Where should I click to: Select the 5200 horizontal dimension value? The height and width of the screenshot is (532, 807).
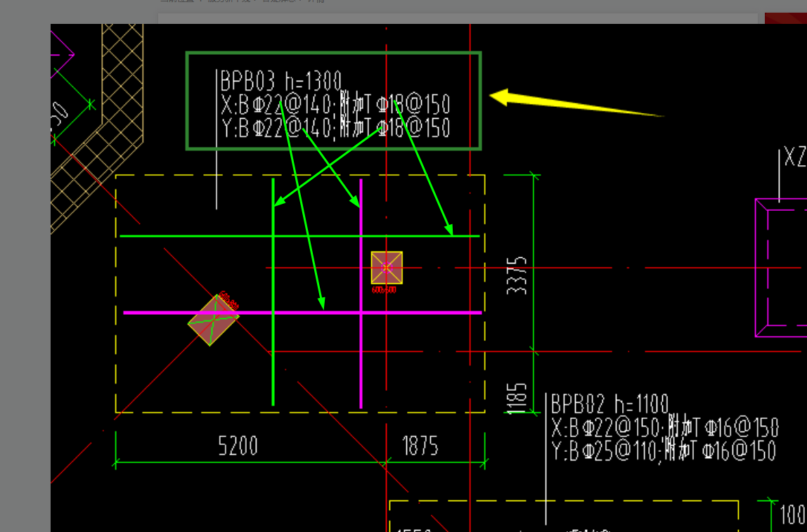[238, 446]
